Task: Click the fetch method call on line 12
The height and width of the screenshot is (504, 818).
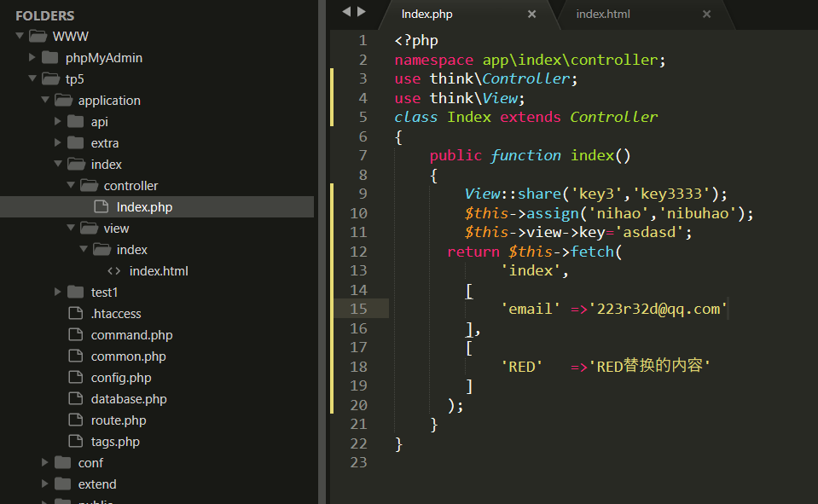Action: tap(592, 252)
